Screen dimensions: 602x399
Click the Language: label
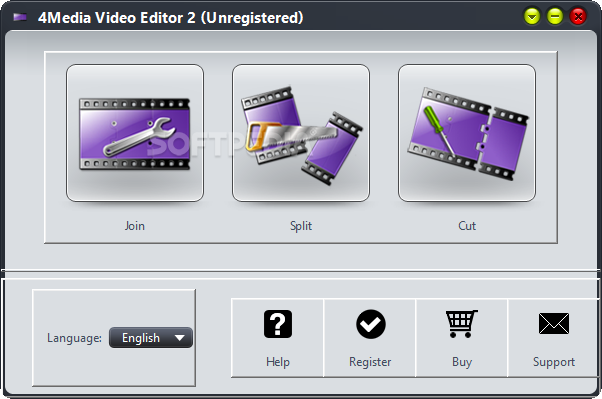74,338
